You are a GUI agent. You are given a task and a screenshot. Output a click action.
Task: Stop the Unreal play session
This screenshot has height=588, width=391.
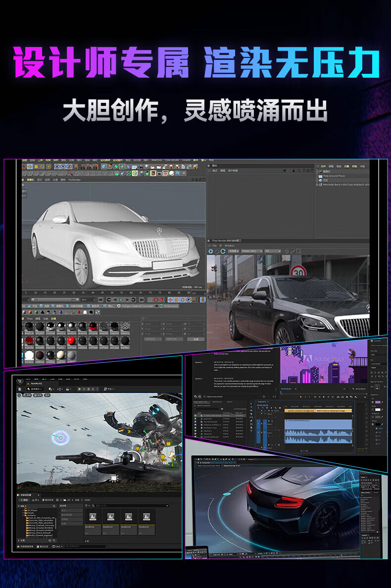89,389
